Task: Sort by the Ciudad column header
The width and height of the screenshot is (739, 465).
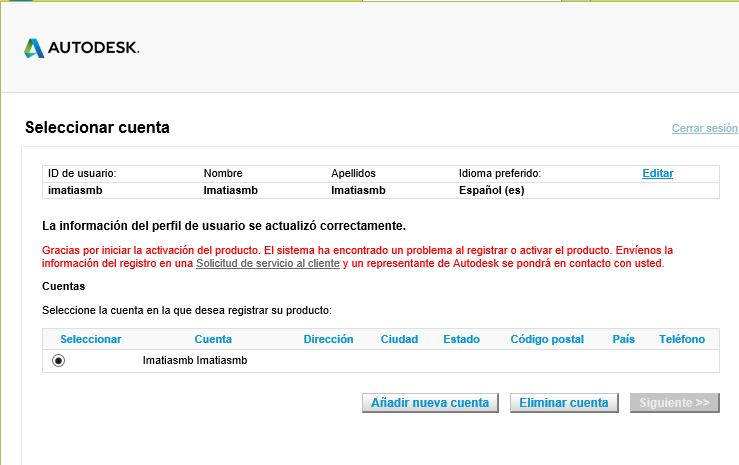Action: 399,339
